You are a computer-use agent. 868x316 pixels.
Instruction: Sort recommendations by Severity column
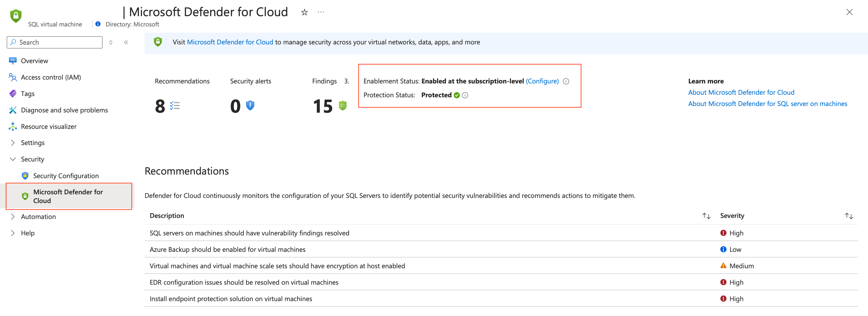(x=849, y=216)
